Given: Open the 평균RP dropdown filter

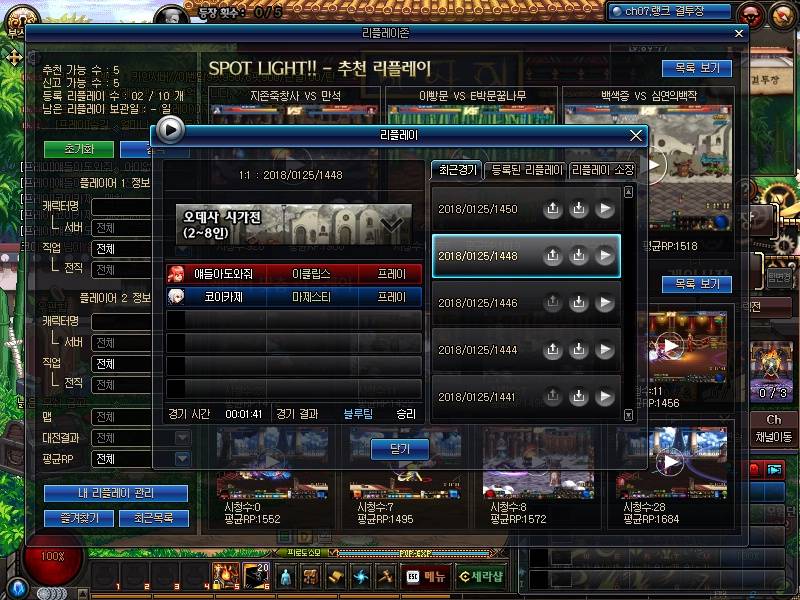Looking at the screenshot, I should click(182, 459).
